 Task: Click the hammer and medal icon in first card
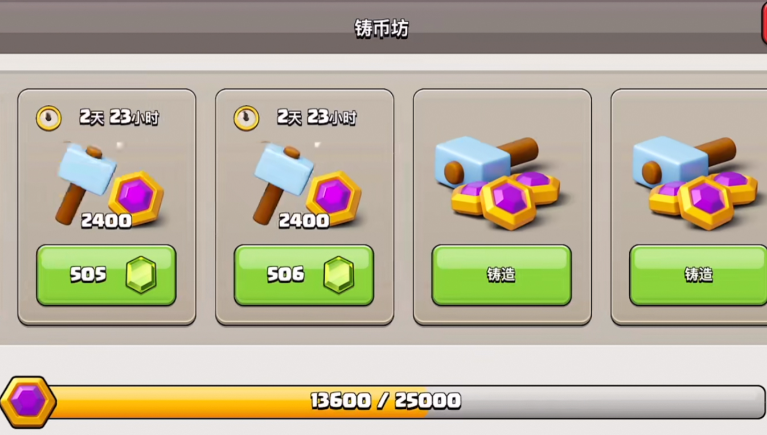coord(110,185)
